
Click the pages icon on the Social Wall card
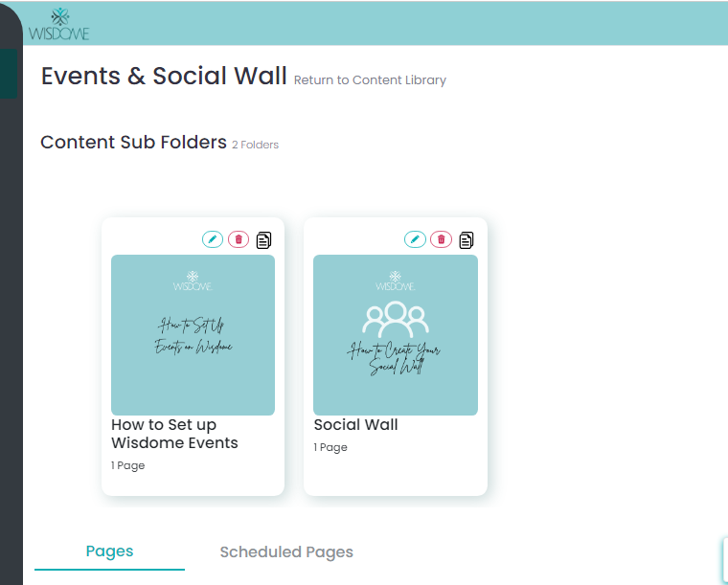(466, 239)
